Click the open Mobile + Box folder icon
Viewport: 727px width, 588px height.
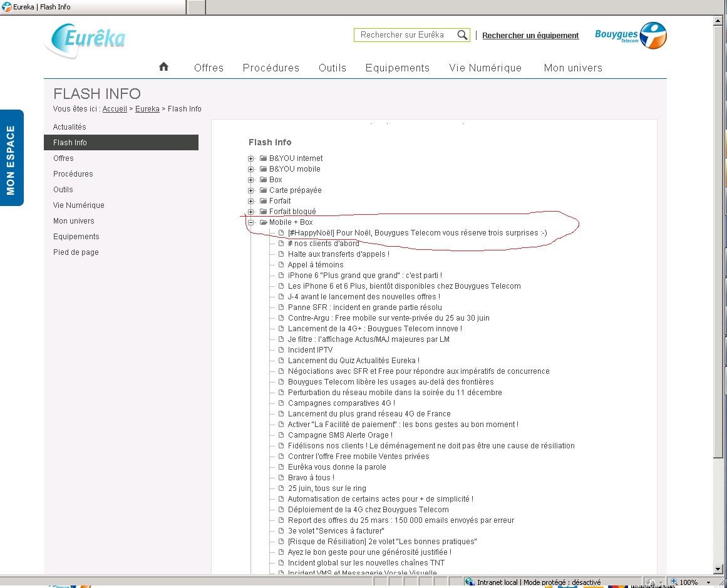[264, 222]
